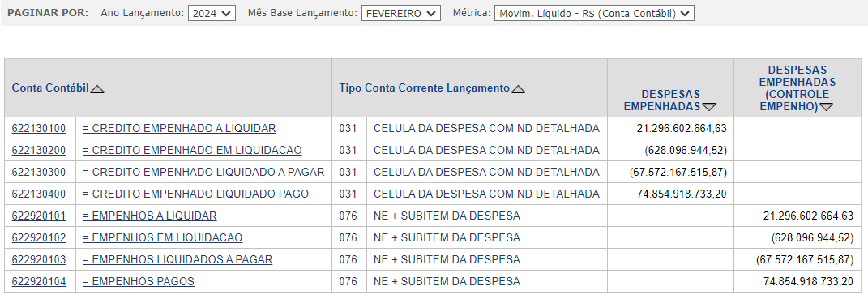
Task: Open EMPENHOS EM LIQUIDACAO link
Action: [162, 237]
